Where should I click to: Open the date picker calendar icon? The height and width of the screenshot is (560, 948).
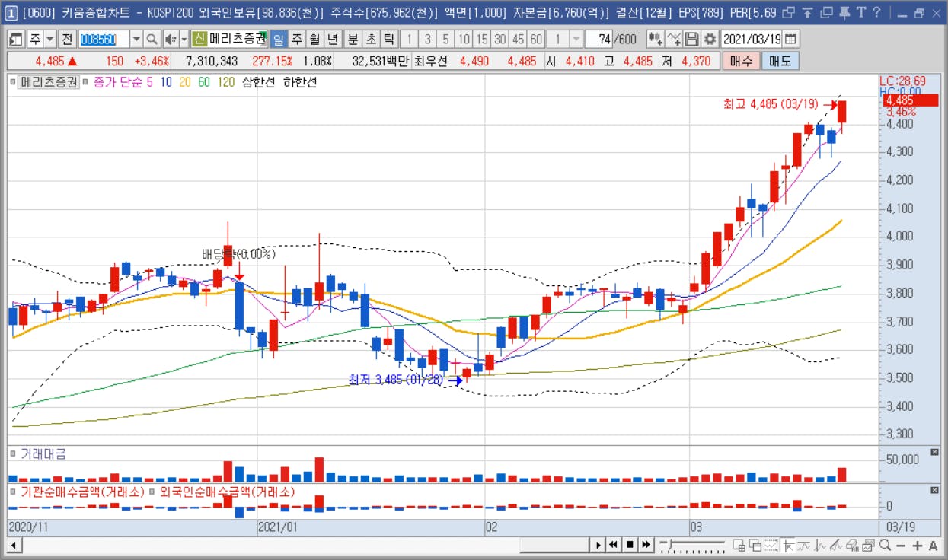point(791,40)
